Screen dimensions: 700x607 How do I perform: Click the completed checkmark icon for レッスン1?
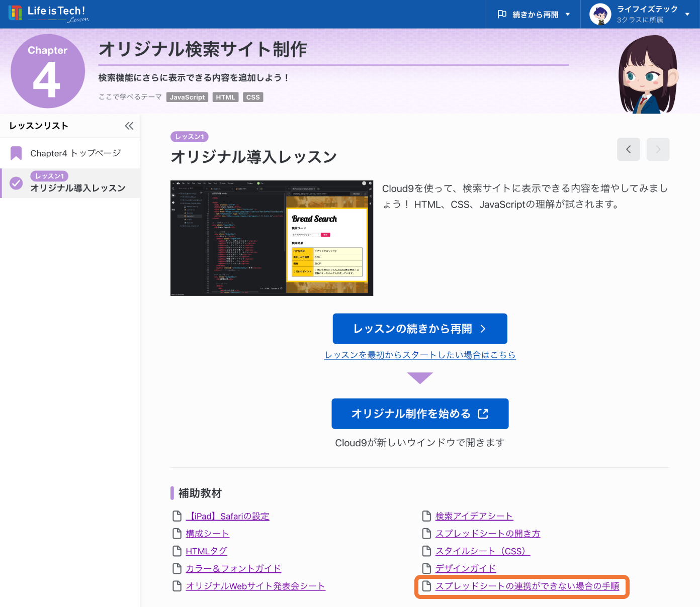pyautogui.click(x=16, y=183)
